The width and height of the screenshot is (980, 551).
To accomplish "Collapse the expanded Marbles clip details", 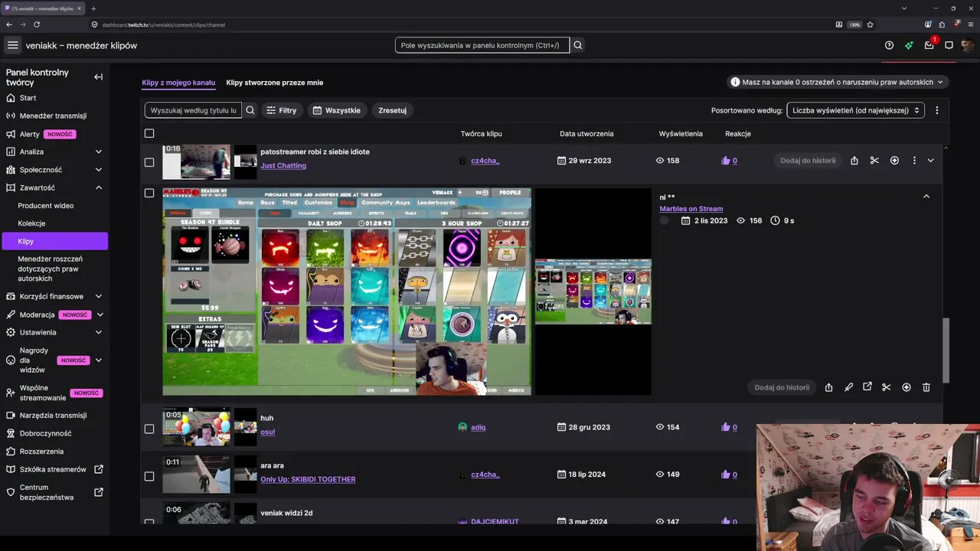I will pyautogui.click(x=926, y=197).
